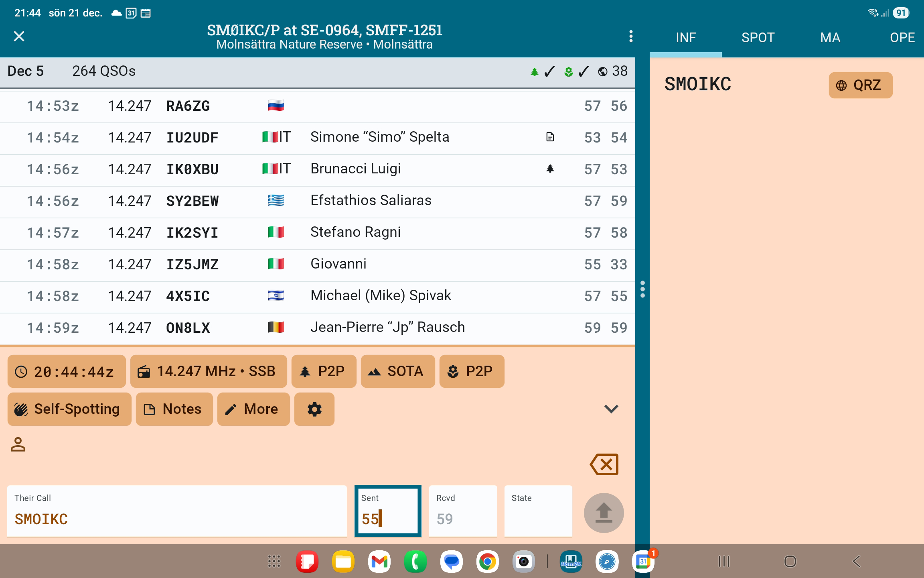Image resolution: width=924 pixels, height=578 pixels.
Task: Tap the operator person icon
Action: click(x=18, y=444)
